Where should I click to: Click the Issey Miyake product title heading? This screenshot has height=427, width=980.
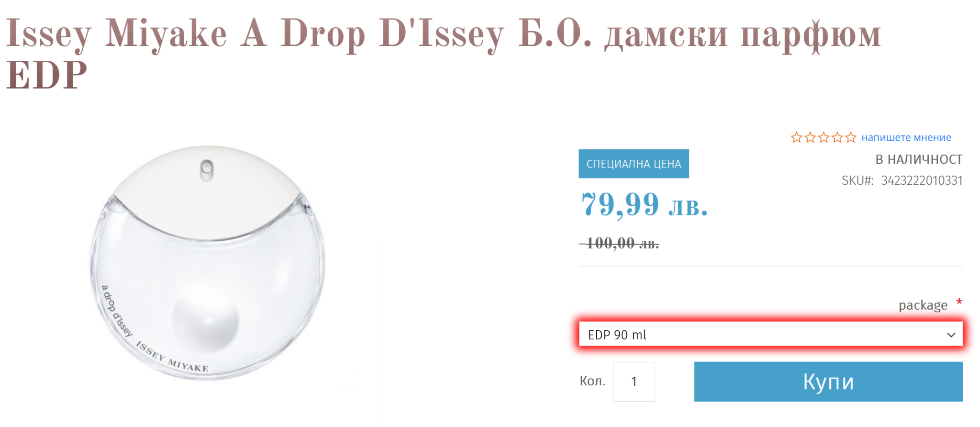tap(443, 53)
